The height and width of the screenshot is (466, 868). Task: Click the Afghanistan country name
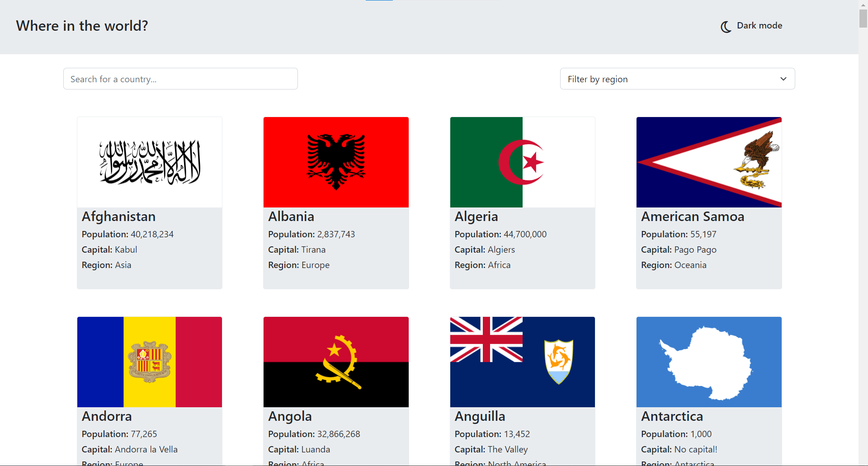point(118,217)
